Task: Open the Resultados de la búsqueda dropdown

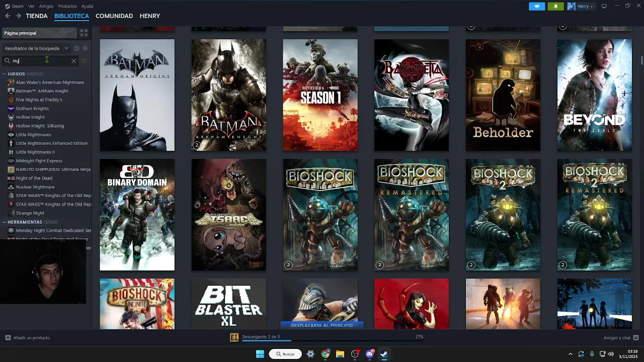Action: 36,48
